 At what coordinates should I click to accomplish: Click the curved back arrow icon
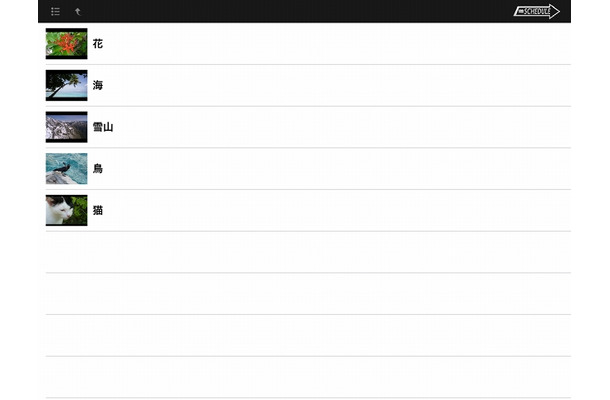pyautogui.click(x=78, y=12)
